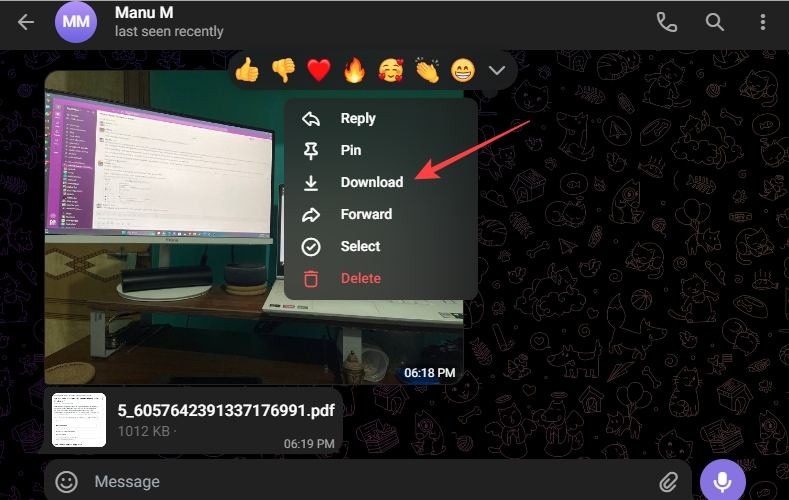React with the thumbs up emoji
789x500 pixels.
pyautogui.click(x=247, y=71)
